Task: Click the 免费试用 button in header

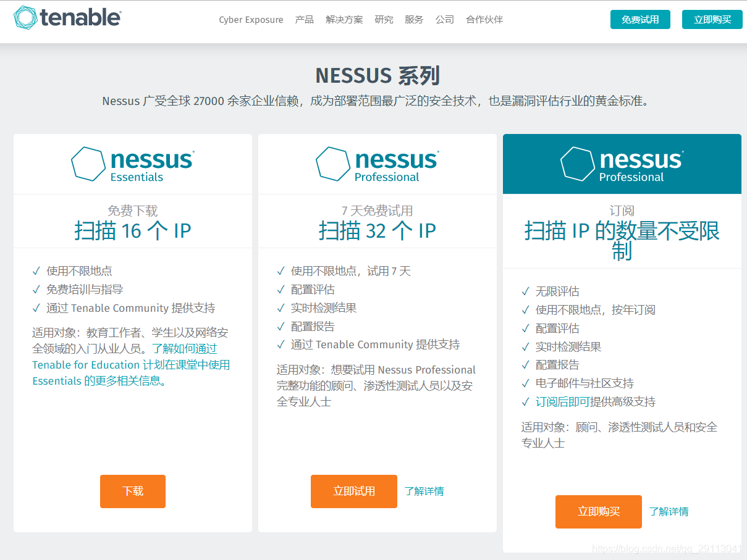Action: click(640, 19)
